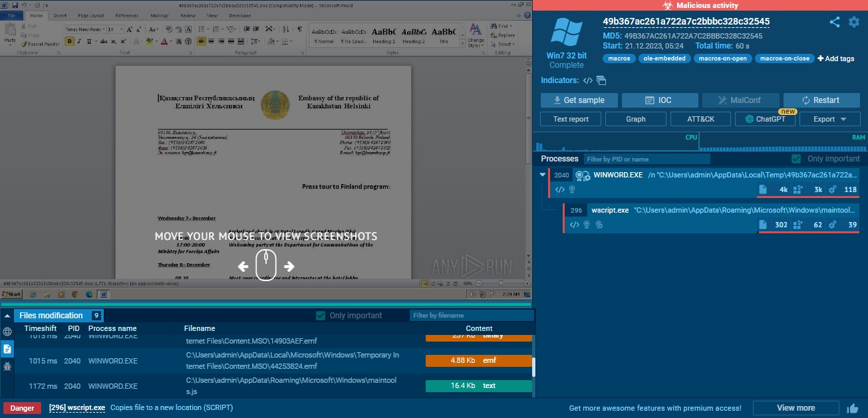Open the Files modification tab
The height and width of the screenshot is (418, 868).
click(59, 316)
